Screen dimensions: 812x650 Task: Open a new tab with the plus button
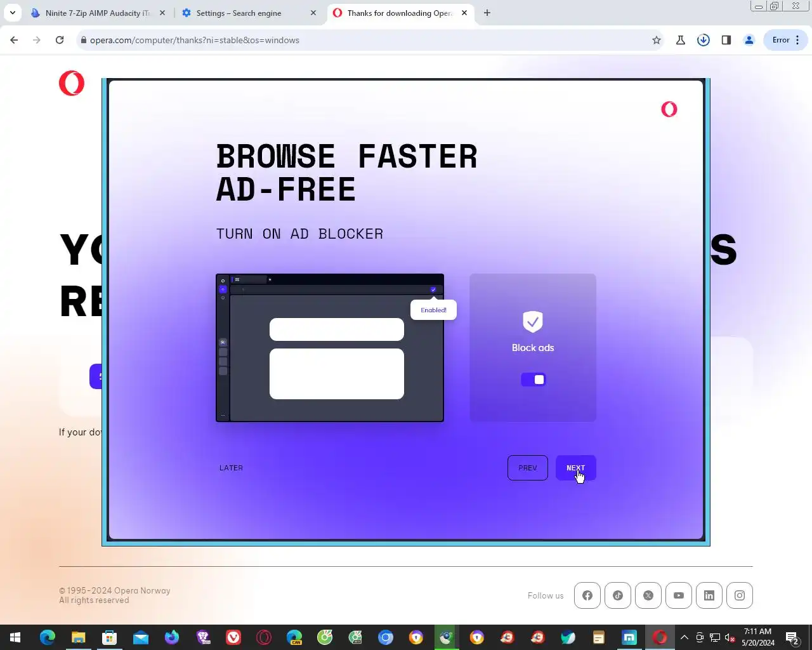487,13
